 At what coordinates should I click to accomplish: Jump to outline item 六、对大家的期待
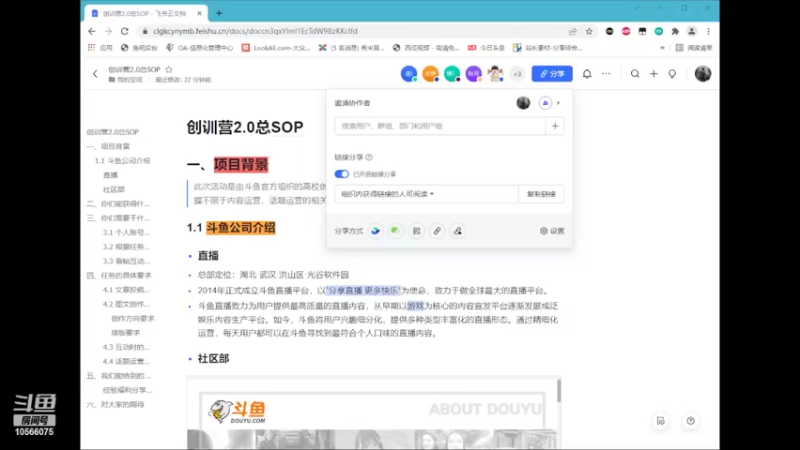pyautogui.click(x=115, y=405)
